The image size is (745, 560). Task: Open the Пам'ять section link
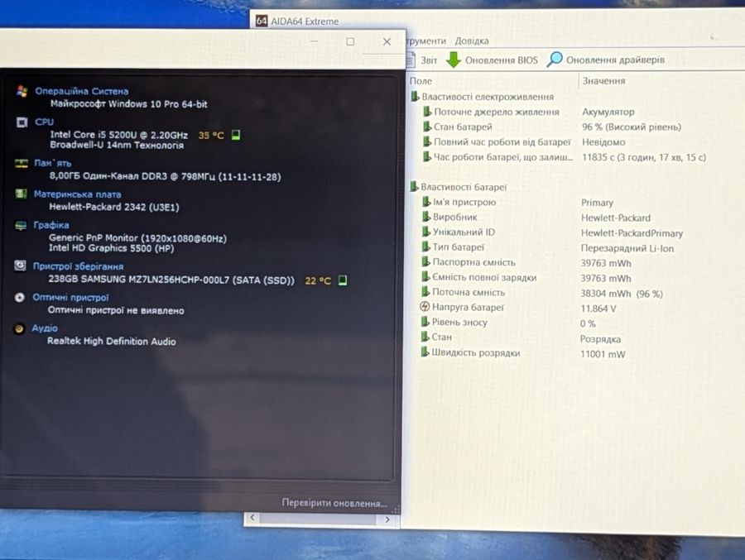(x=53, y=163)
